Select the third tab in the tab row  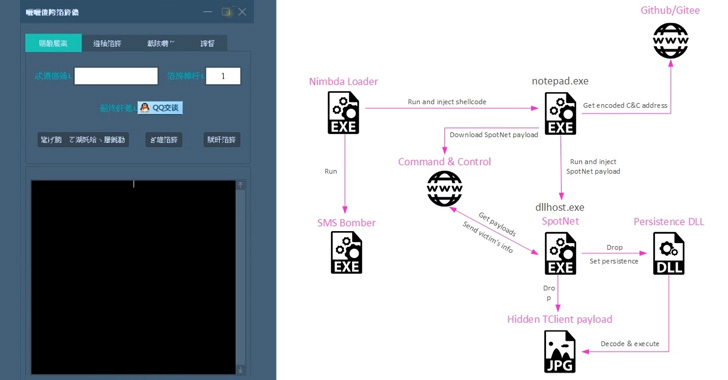tap(161, 43)
